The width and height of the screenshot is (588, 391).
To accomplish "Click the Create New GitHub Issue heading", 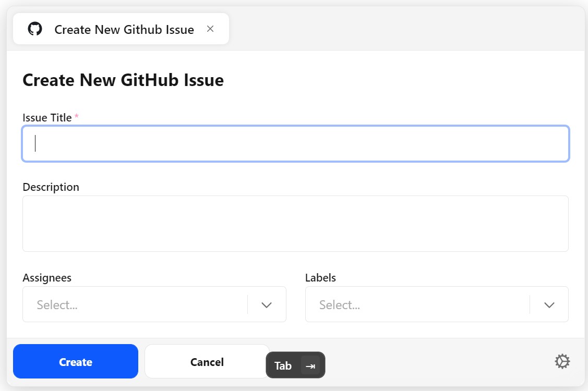I will pyautogui.click(x=123, y=80).
